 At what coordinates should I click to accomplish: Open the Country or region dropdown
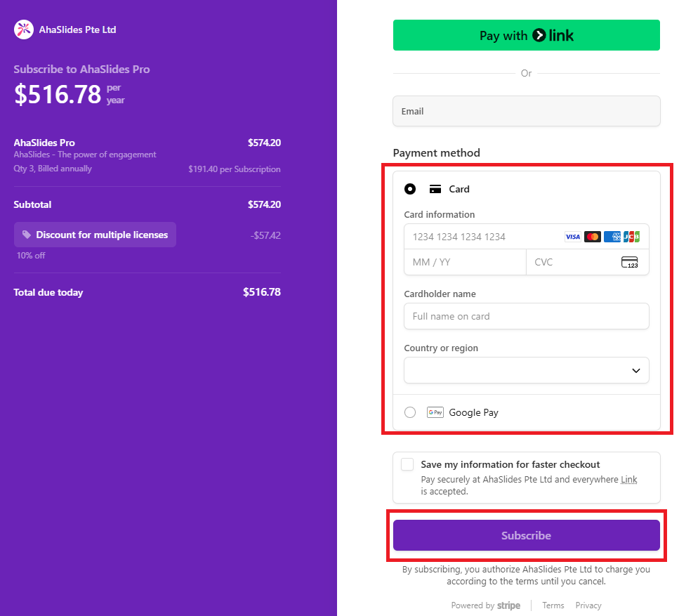[527, 370]
